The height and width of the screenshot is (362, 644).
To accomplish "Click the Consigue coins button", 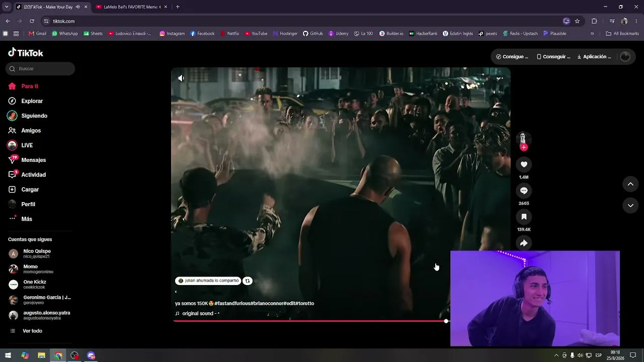I will click(512, 57).
